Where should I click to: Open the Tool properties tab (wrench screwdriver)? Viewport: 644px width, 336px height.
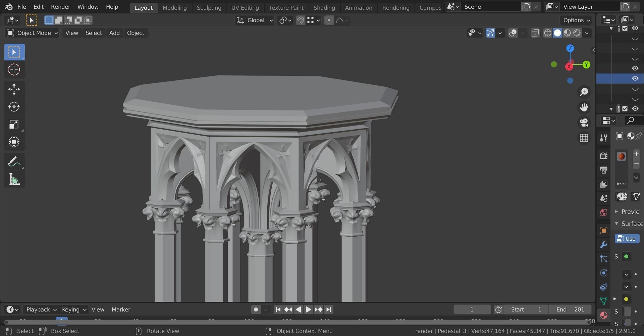(x=604, y=138)
